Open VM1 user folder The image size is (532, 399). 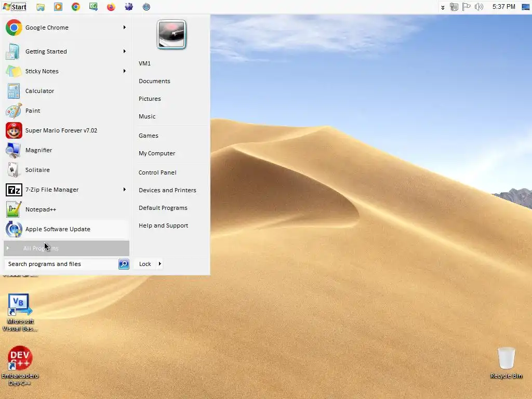tap(144, 63)
